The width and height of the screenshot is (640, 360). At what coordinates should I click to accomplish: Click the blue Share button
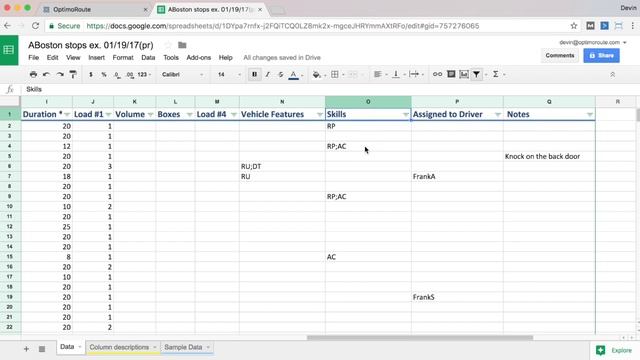tap(601, 56)
